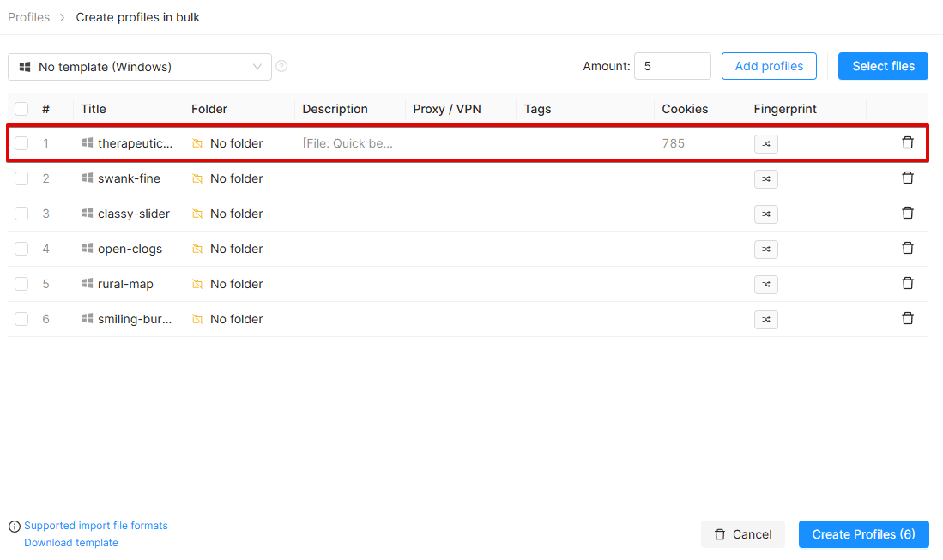Toggle the select-all checkbox in table header
943x560 pixels.
coord(21,109)
